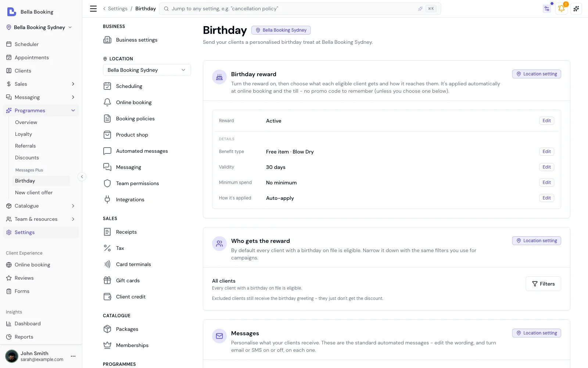Collapse the Programmes sidebar section
The height and width of the screenshot is (368, 588).
(x=73, y=110)
